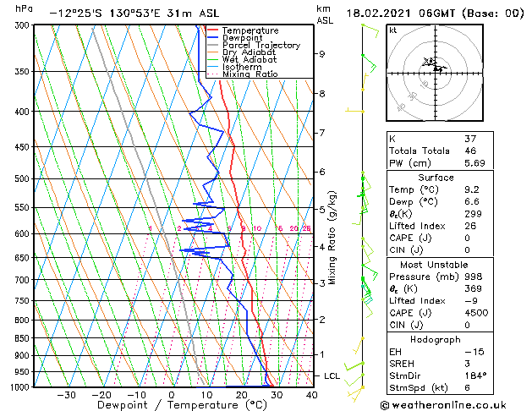
Task: Click the 'Surface' section heading
Action: click(x=436, y=178)
